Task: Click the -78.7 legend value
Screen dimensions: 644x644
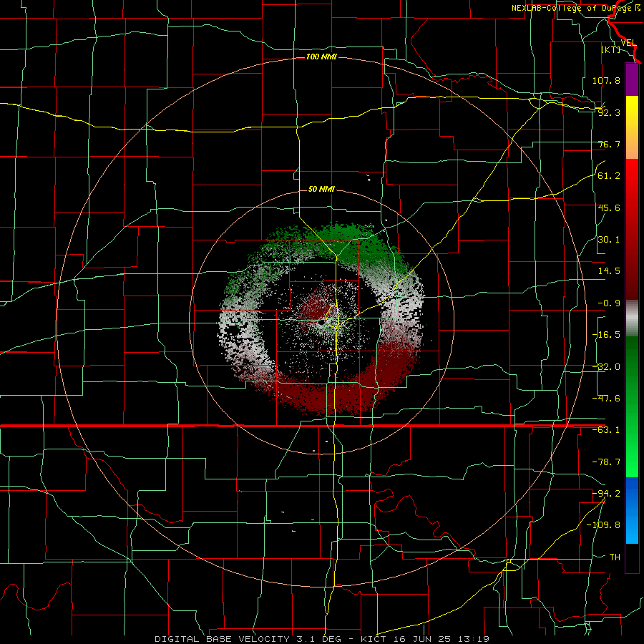Action: coord(606,462)
